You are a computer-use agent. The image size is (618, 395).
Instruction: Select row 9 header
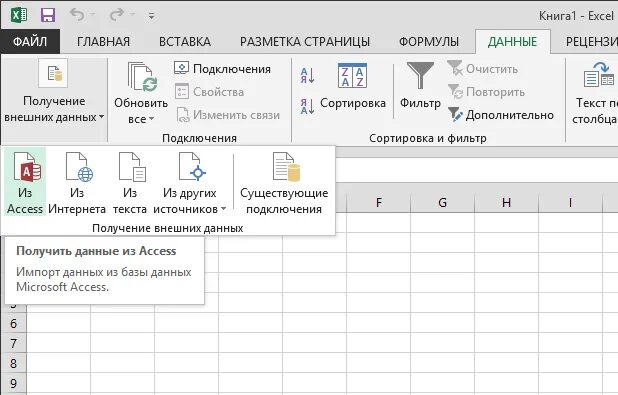[13, 383]
